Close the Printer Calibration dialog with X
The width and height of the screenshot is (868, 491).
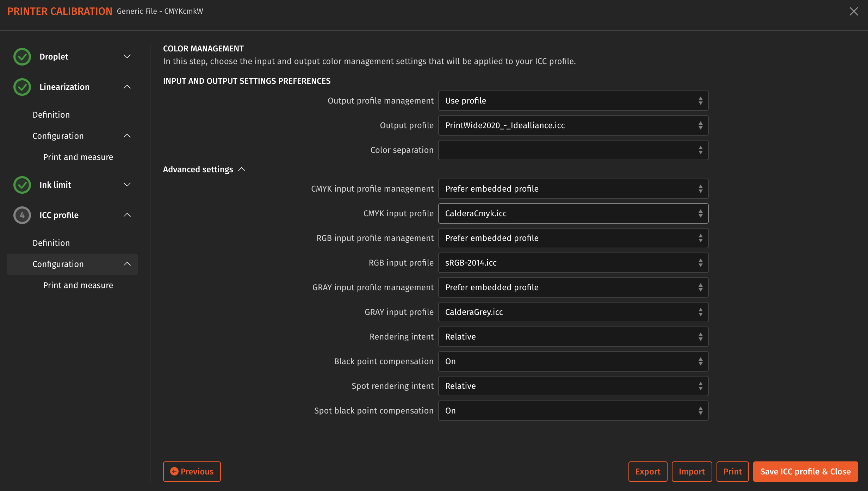[x=854, y=11]
